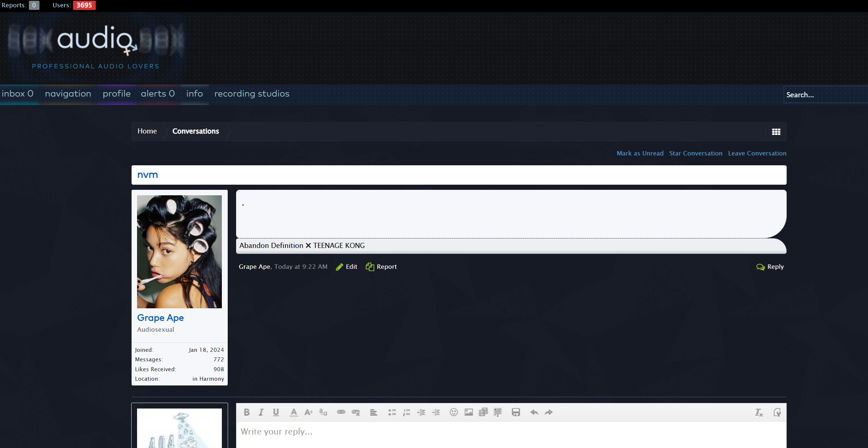
Task: Toggle italic formatting in reply editor
Action: [x=261, y=412]
